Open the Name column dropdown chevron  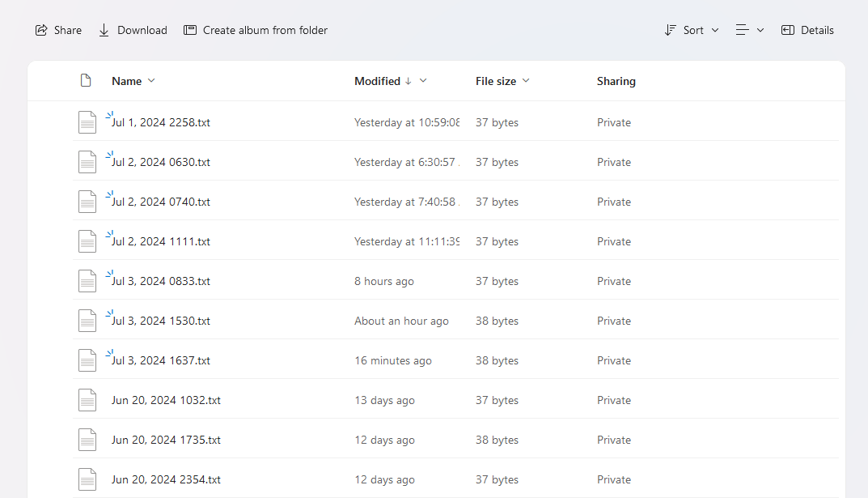pos(152,81)
